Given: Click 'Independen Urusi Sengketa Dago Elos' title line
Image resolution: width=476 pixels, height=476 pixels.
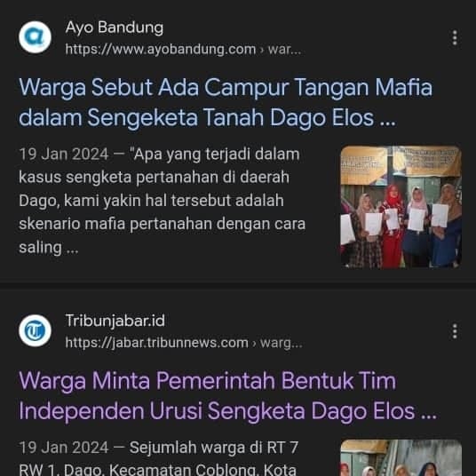Looking at the screenshot, I should [217, 411].
